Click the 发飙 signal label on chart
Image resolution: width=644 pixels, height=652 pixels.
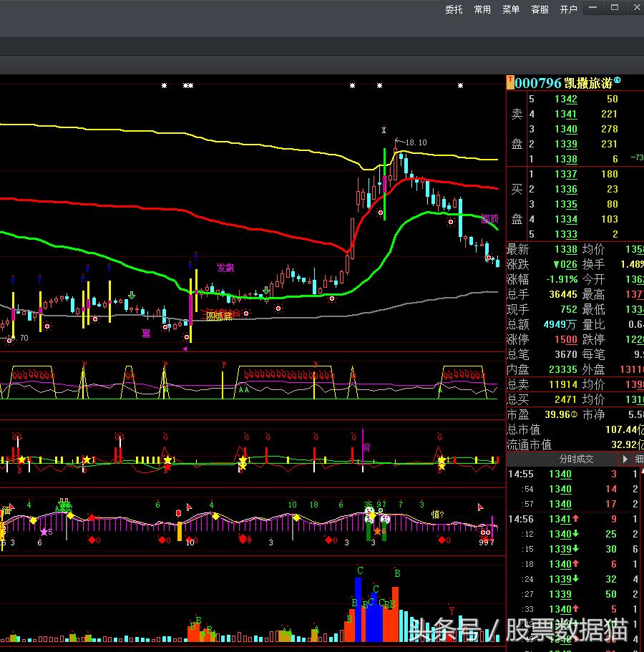[x=225, y=268]
